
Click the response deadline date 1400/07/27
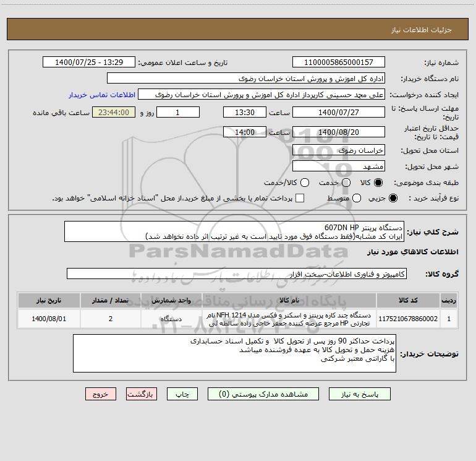[x=339, y=112]
